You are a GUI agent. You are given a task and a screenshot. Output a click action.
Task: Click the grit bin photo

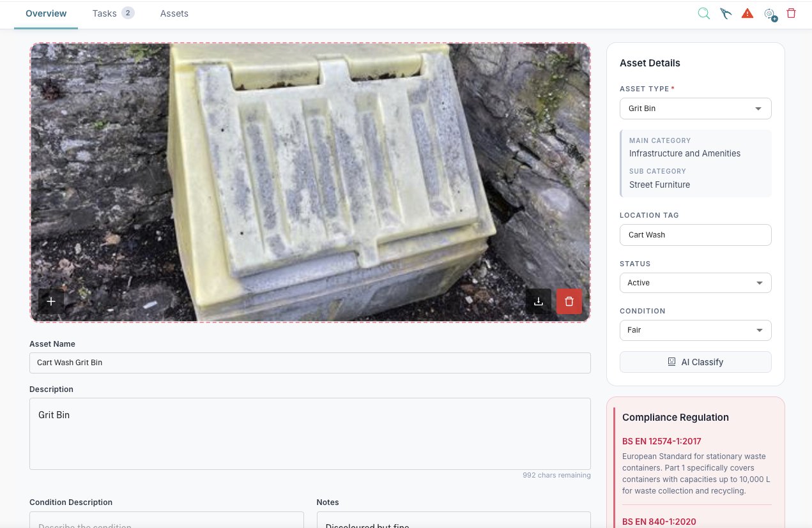point(310,183)
